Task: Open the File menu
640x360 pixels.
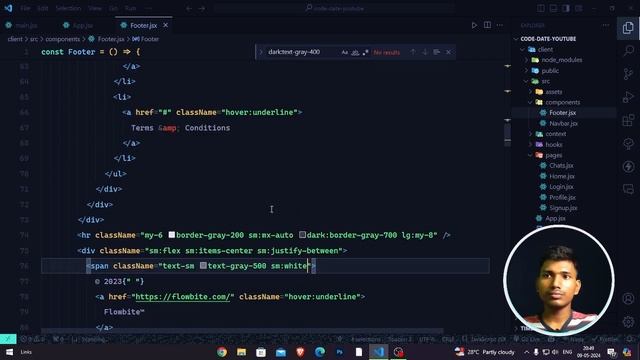Action: pos(25,8)
